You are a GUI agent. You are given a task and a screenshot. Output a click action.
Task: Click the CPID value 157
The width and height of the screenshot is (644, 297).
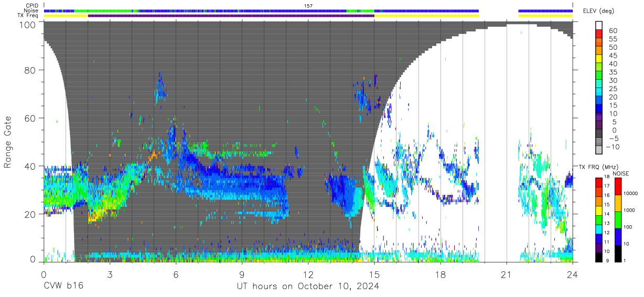[x=308, y=6]
